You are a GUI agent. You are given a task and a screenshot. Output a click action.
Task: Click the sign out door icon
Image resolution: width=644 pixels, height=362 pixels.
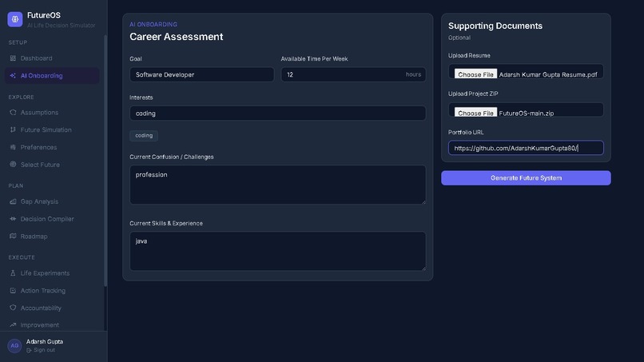pyautogui.click(x=29, y=351)
